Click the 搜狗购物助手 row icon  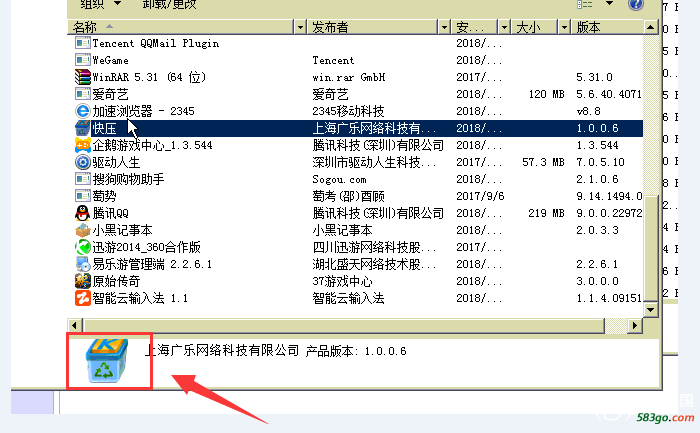(x=83, y=179)
